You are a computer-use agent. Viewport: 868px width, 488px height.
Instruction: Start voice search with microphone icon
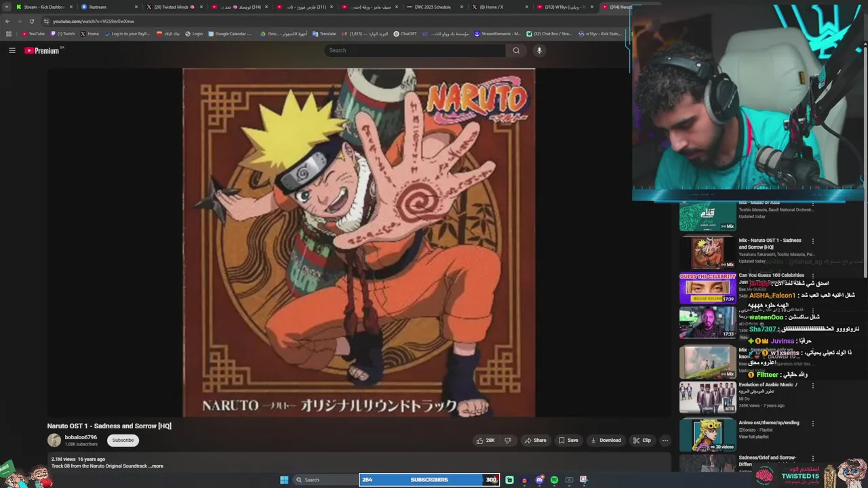tap(539, 50)
